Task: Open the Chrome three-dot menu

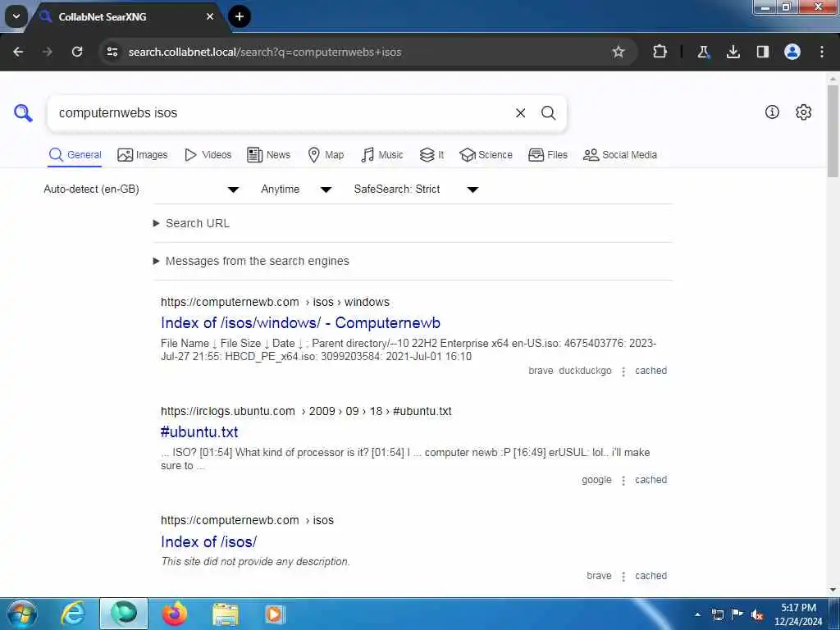Action: [822, 52]
